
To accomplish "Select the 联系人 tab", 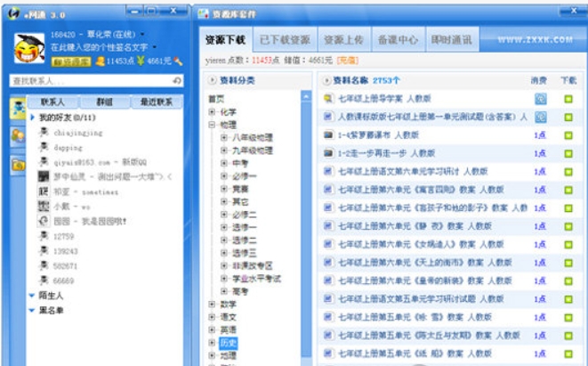I will point(52,102).
